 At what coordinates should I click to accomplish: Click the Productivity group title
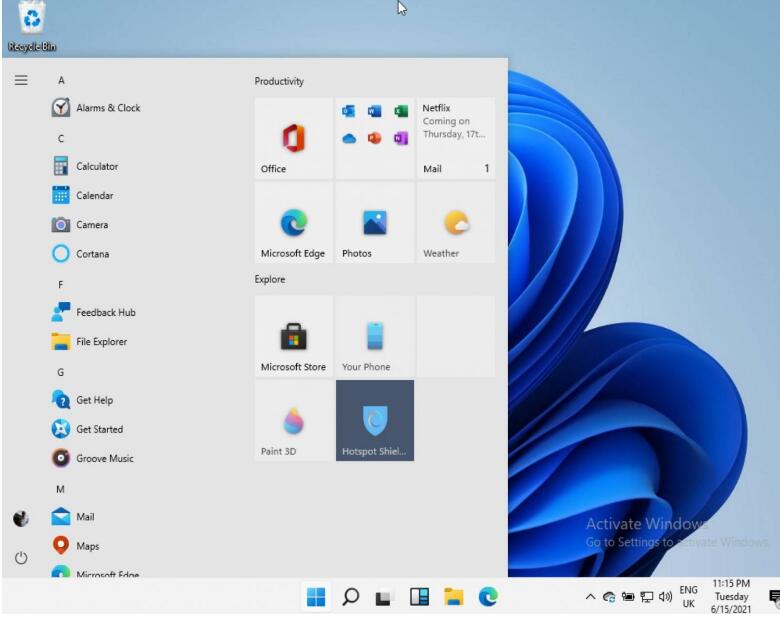click(279, 81)
